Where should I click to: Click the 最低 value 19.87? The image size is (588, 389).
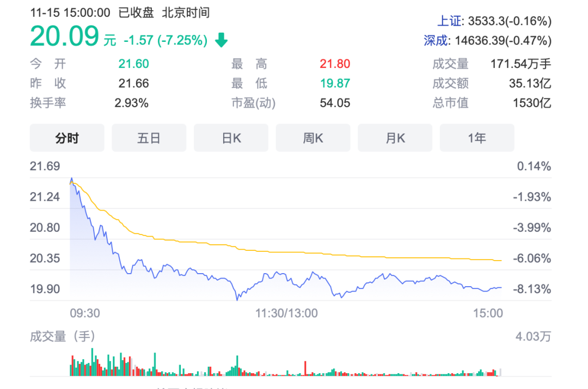(x=335, y=83)
